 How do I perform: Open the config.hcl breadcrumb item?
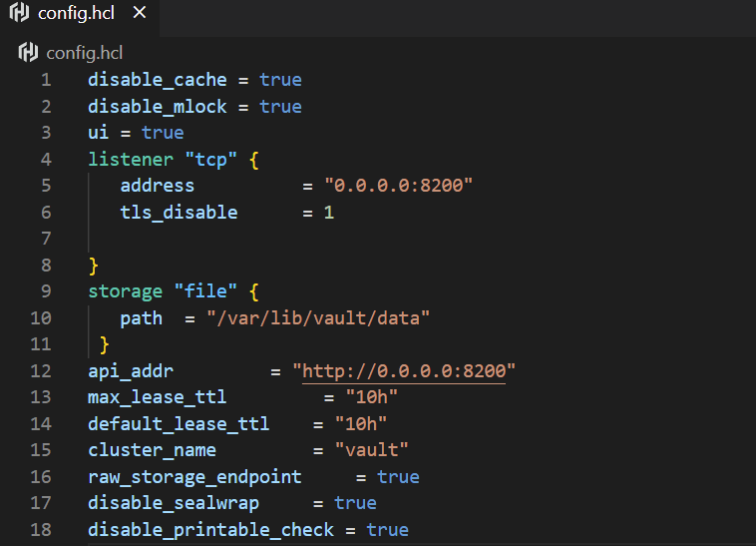coord(84,52)
